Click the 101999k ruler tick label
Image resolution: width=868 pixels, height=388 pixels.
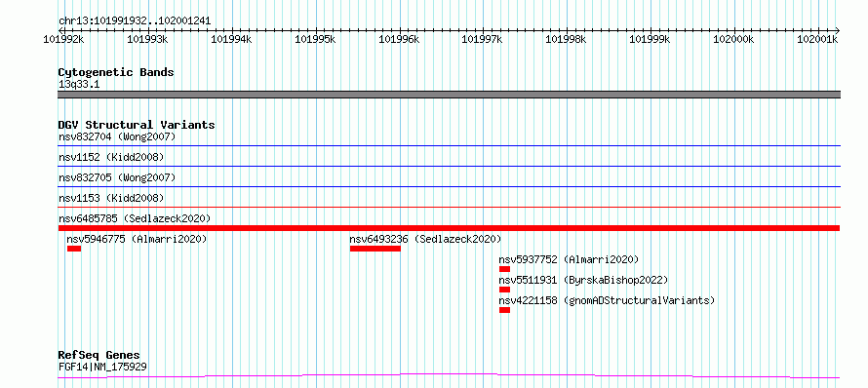pyautogui.click(x=650, y=39)
